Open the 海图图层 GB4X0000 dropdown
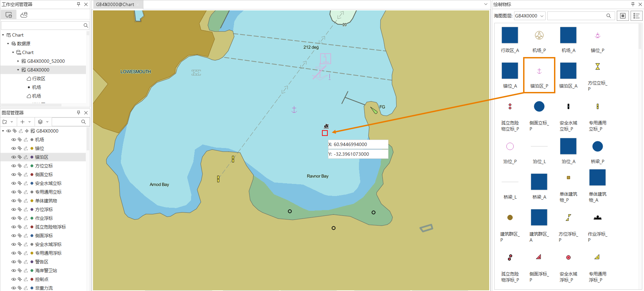 click(x=530, y=16)
